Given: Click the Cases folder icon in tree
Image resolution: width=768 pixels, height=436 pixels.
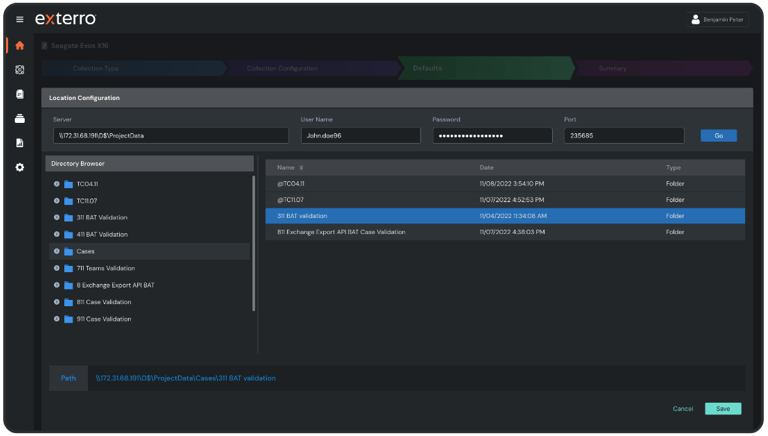Looking at the screenshot, I should click(69, 251).
